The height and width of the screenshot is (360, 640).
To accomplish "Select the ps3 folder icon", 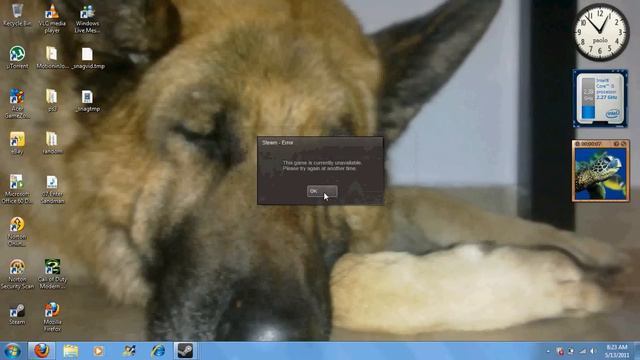I will 52,100.
